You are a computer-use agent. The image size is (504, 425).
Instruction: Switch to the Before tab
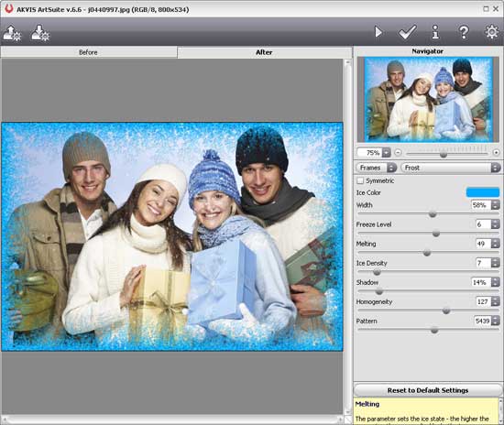(88, 52)
